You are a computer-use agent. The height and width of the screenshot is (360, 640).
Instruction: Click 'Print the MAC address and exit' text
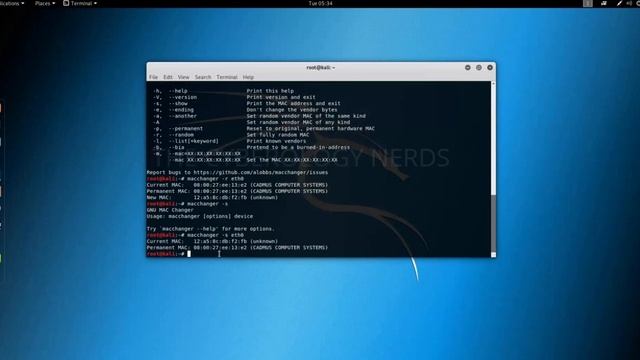click(293, 104)
